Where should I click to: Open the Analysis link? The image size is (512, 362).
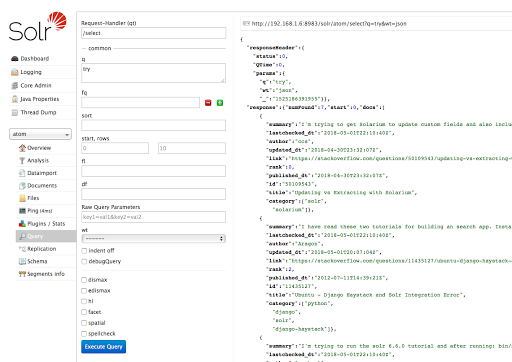(38, 160)
